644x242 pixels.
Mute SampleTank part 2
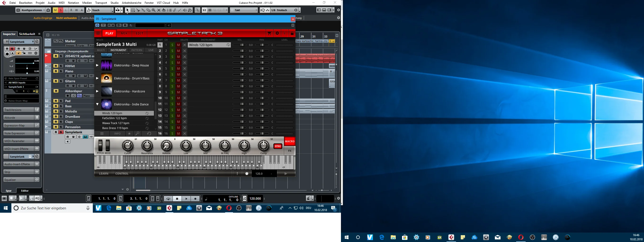coord(179,51)
